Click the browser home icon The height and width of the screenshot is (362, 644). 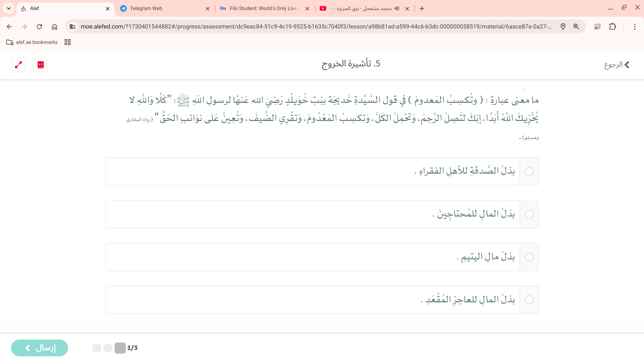pyautogui.click(x=54, y=26)
